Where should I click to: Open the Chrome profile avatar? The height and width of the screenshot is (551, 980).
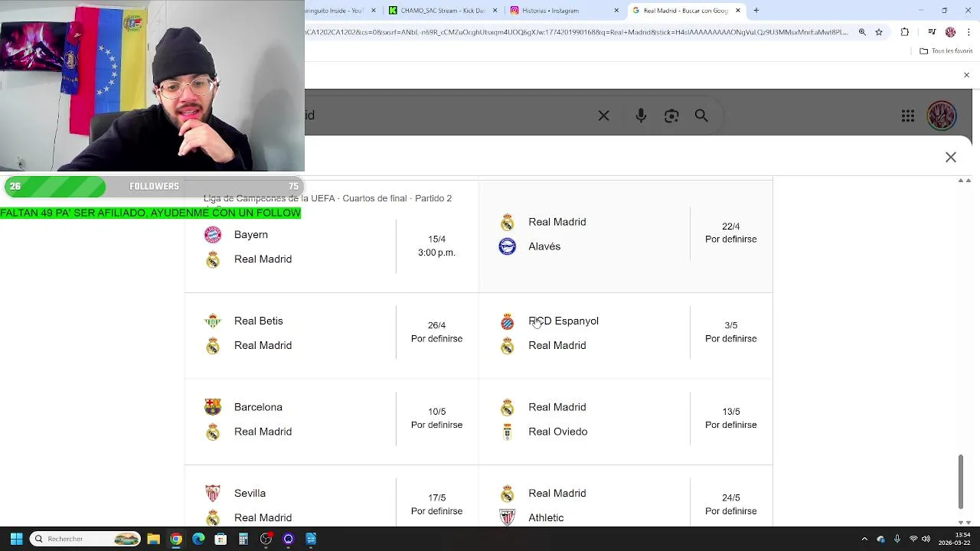click(x=950, y=32)
